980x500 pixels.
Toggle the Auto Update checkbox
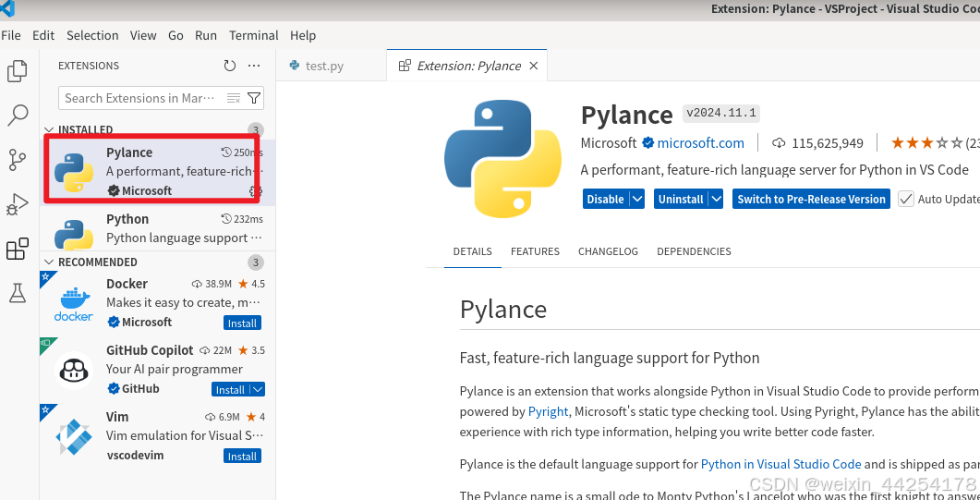coord(905,199)
